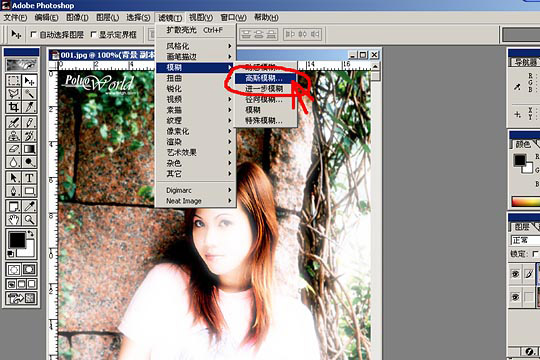Select the Eraser tool
This screenshot has height=360, width=540.
[x=14, y=149]
